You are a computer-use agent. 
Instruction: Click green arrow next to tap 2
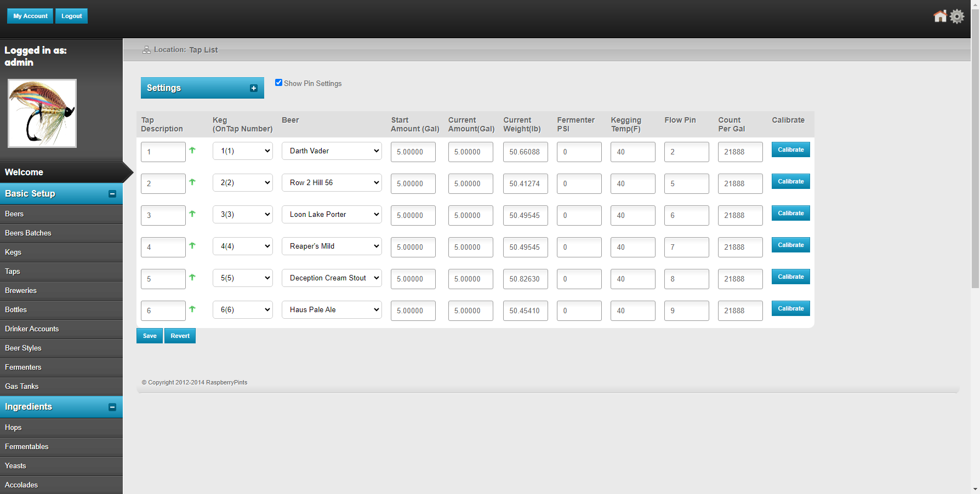point(192,182)
